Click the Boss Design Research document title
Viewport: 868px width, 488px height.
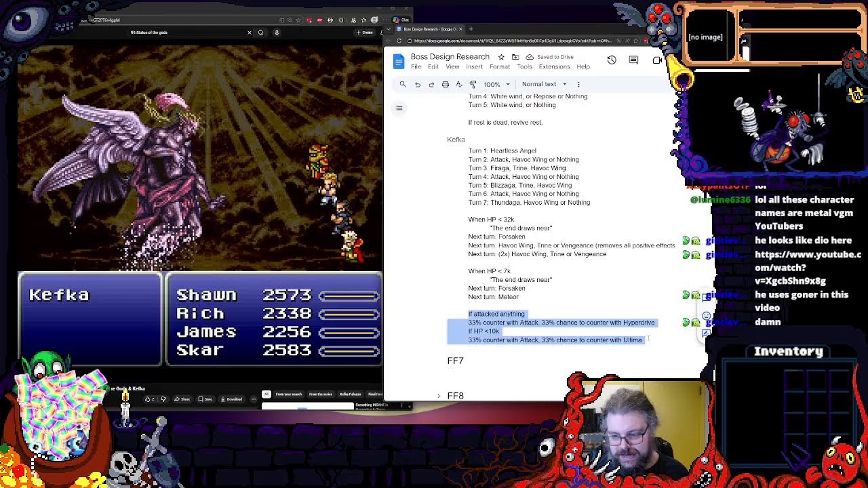(x=450, y=57)
